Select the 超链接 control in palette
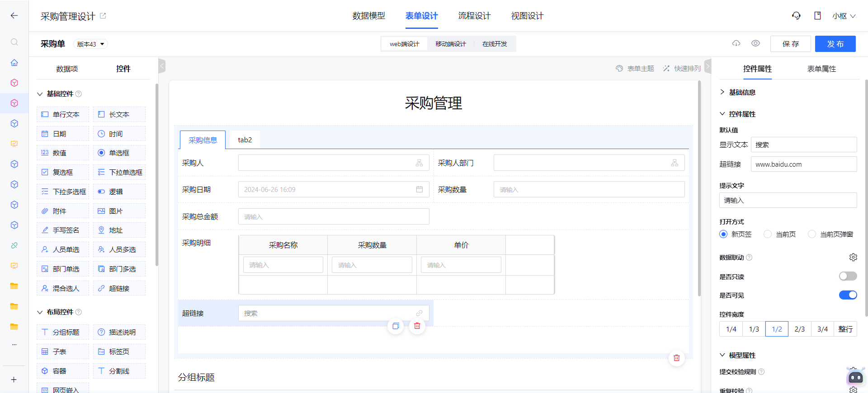The width and height of the screenshot is (868, 393). (x=119, y=288)
